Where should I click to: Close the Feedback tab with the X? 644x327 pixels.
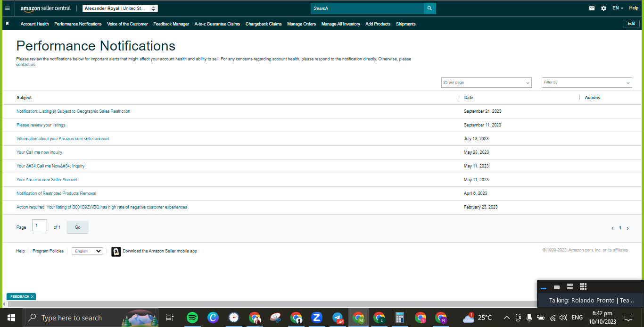(32, 296)
